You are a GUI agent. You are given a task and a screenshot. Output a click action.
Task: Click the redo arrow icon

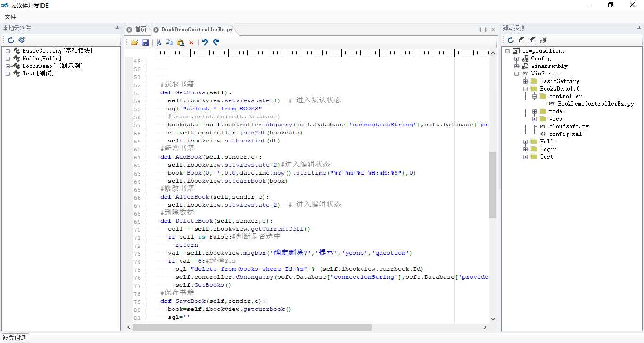coord(216,42)
